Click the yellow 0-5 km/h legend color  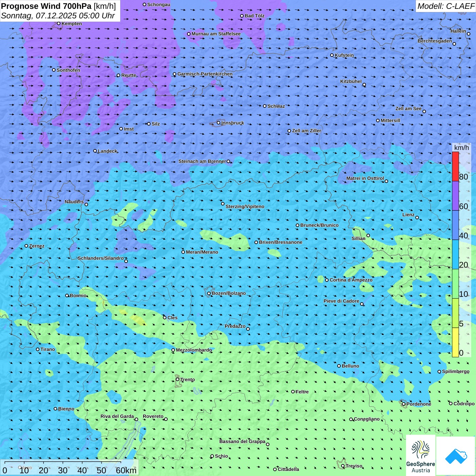455,342
